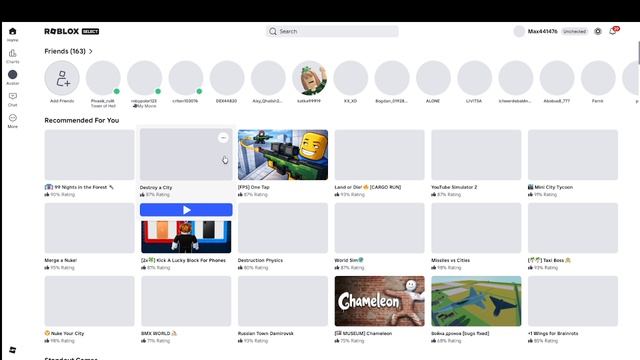The image size is (640, 360).
Task: Open the Kick A Lucky Block thumbnail
Action: [186, 237]
